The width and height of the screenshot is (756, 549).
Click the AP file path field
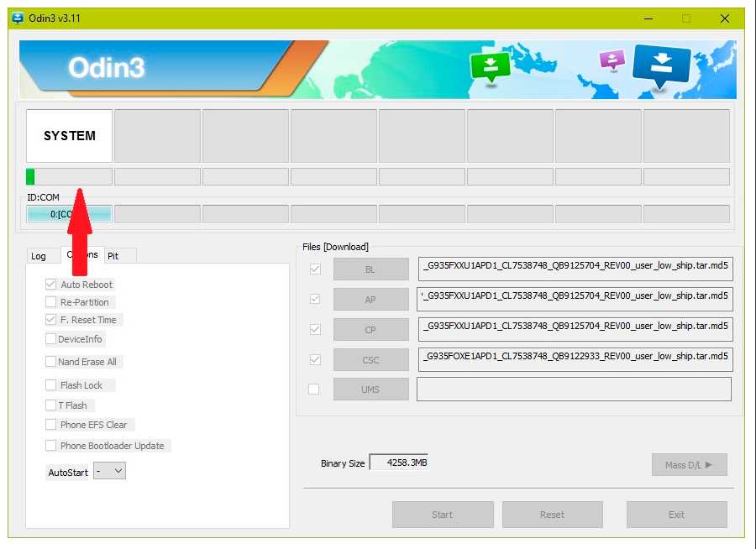tap(575, 299)
